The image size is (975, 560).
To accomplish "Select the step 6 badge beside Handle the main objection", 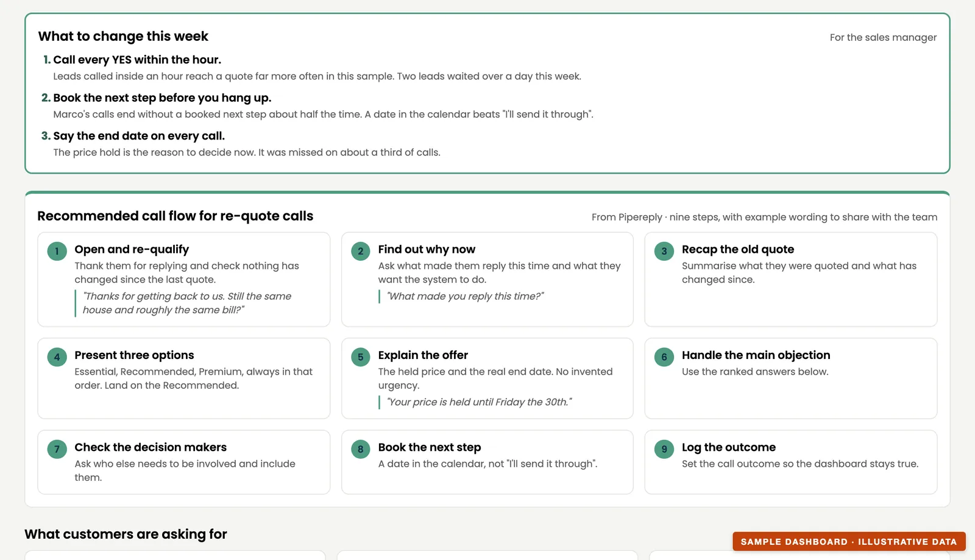I will pos(664,357).
